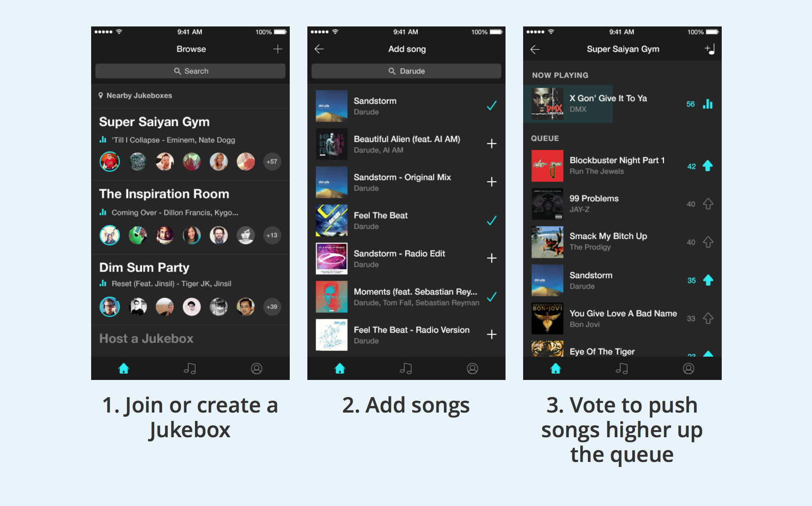
Task: Open the DMX album art thumbnail
Action: 547,104
